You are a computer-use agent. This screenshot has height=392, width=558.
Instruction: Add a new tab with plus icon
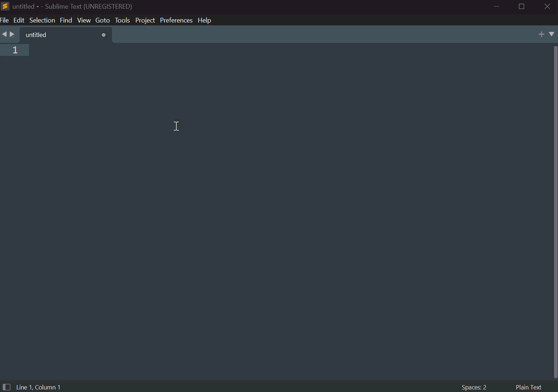541,34
